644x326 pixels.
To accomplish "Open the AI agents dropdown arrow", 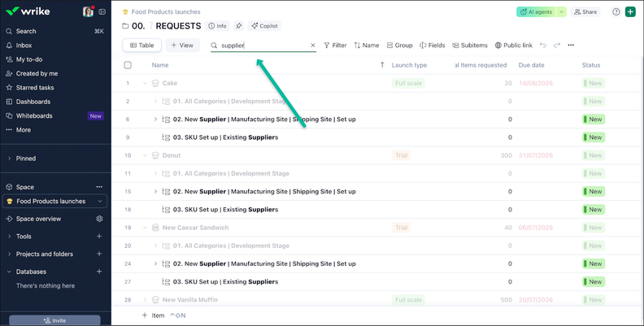I will [x=561, y=12].
